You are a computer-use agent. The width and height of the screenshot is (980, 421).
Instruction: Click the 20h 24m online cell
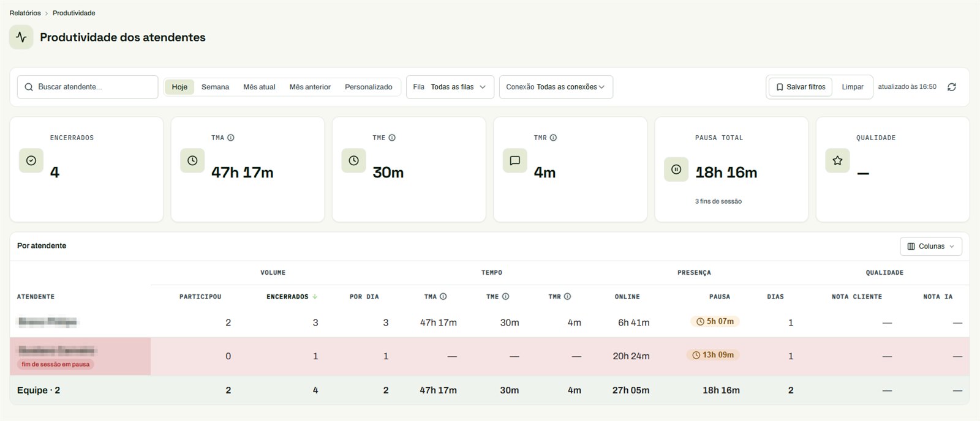coord(631,356)
